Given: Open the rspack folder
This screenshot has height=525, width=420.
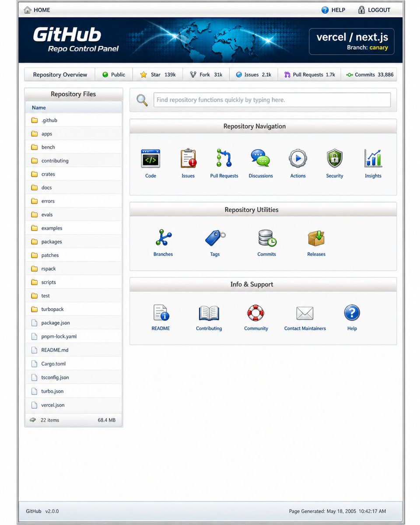Looking at the screenshot, I should (x=73, y=269).
